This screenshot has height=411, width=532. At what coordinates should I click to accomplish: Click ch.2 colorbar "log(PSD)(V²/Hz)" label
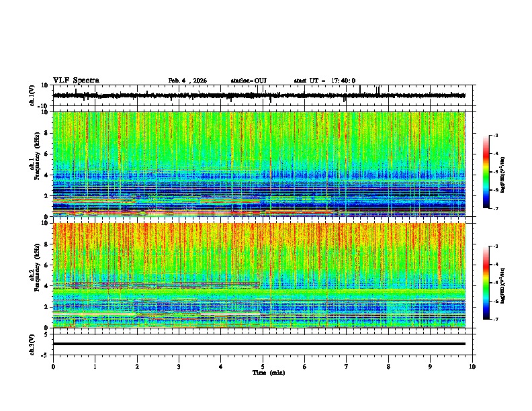click(x=502, y=285)
